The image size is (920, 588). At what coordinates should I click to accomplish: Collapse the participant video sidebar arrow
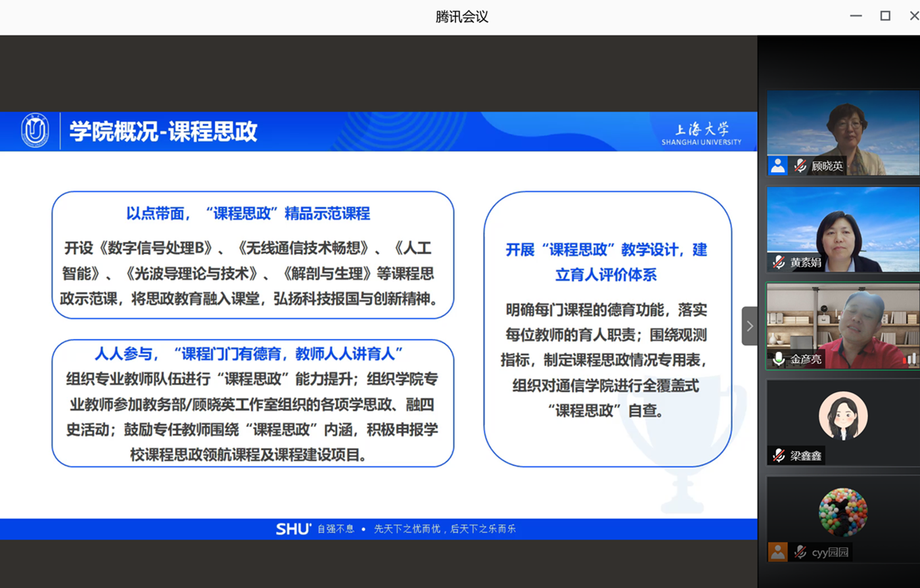coord(750,326)
